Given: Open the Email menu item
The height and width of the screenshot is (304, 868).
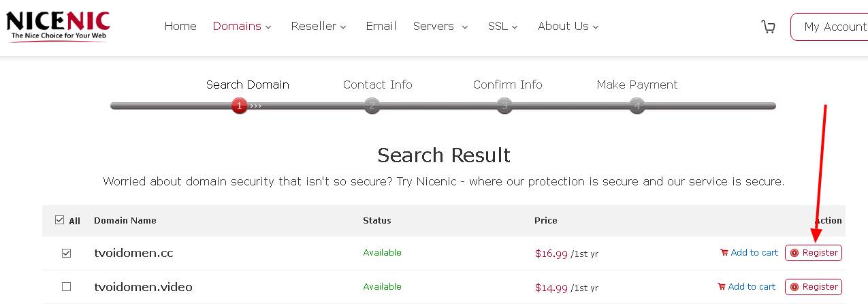Looking at the screenshot, I should click(x=381, y=27).
